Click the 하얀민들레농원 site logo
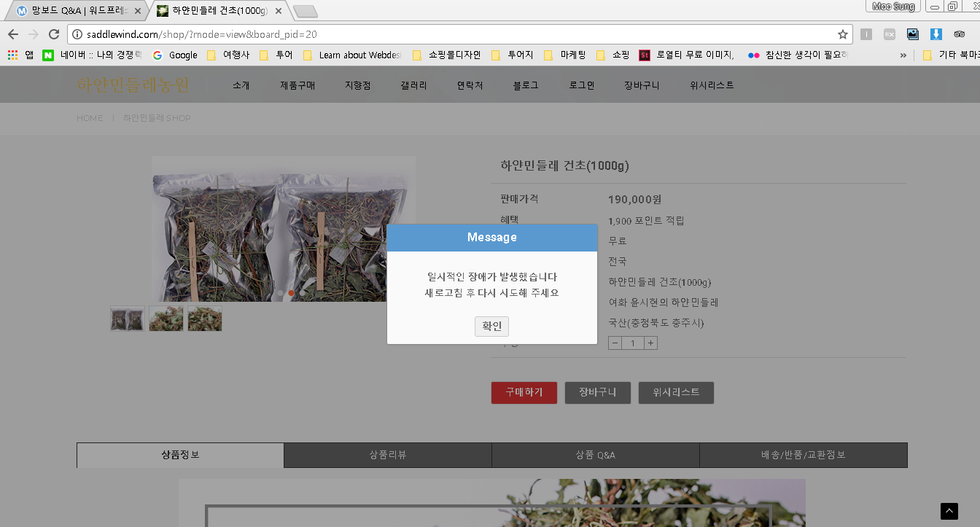 point(133,85)
